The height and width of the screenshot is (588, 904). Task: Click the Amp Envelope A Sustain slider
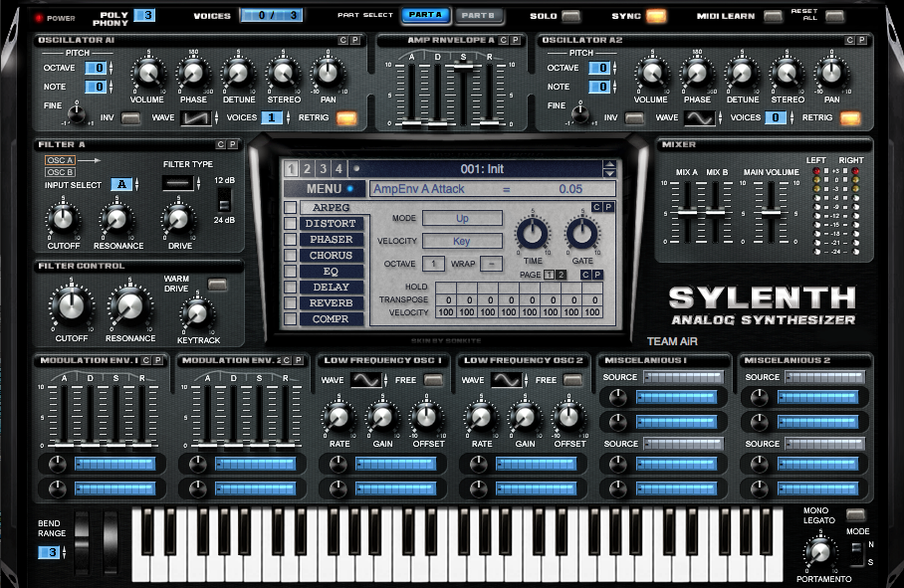tap(463, 68)
